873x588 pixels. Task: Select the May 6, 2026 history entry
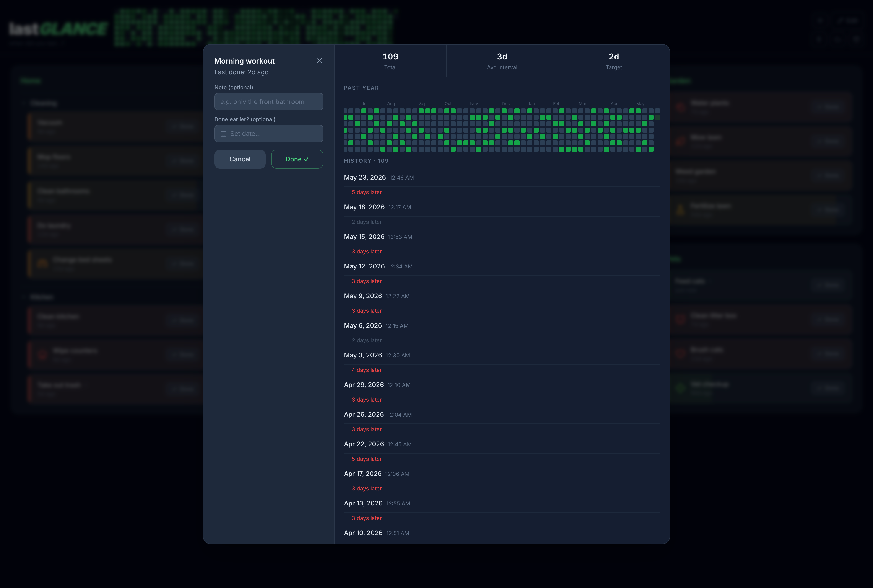502,325
